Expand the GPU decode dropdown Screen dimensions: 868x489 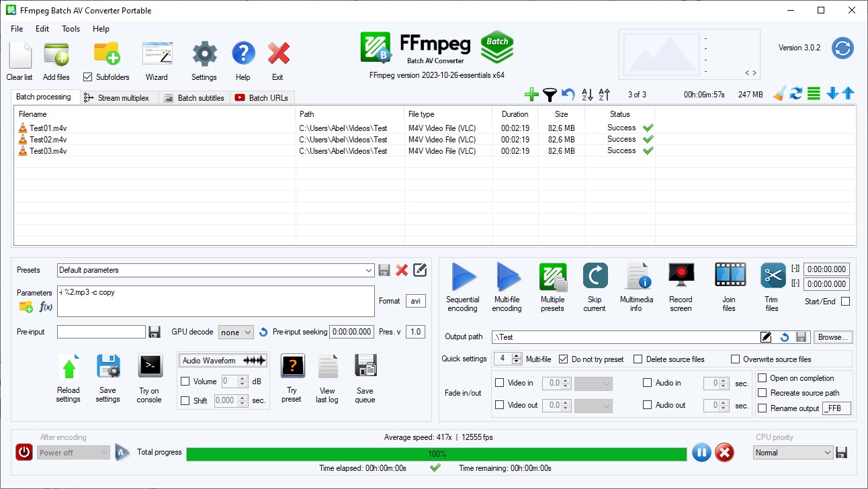[236, 332]
